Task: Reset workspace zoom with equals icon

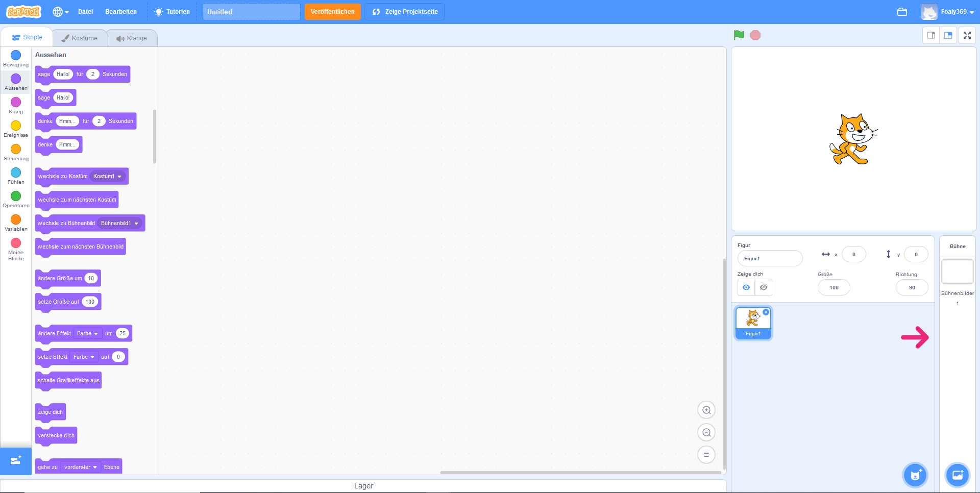Action: (706, 455)
